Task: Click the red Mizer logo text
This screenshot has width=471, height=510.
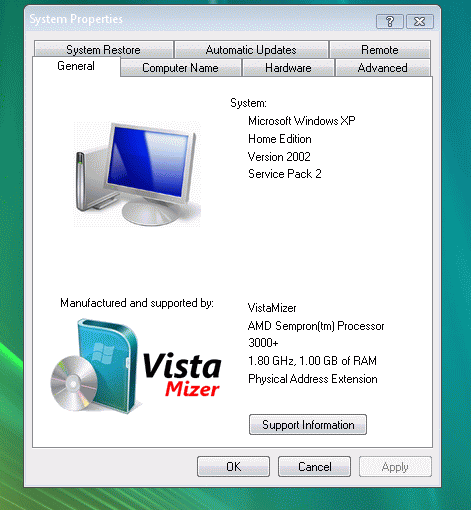Action: pos(192,389)
